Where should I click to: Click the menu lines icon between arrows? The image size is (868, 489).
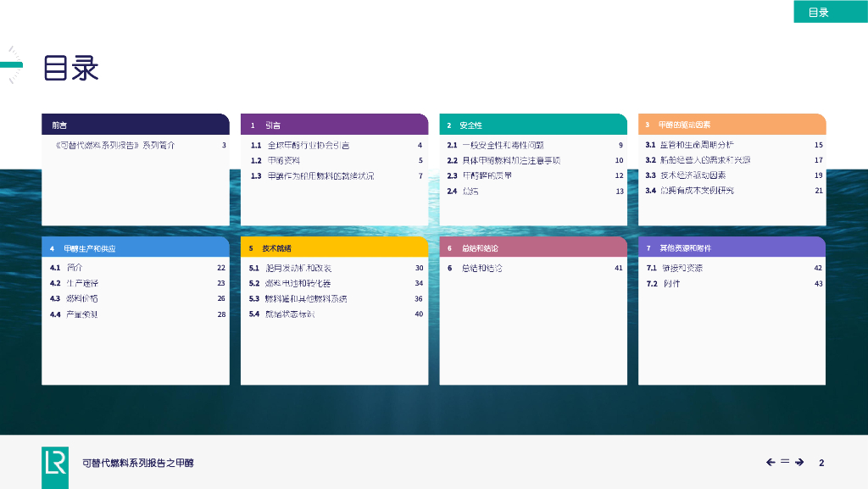(x=785, y=461)
